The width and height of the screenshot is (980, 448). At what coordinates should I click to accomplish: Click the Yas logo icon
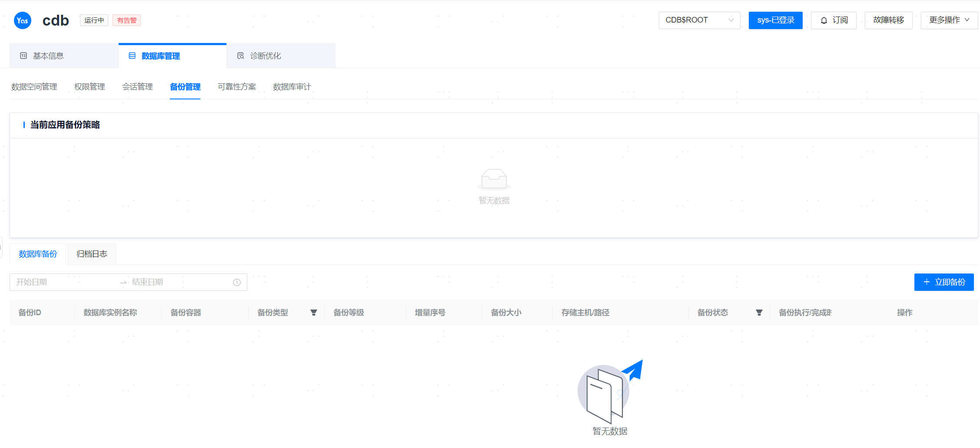click(x=23, y=20)
